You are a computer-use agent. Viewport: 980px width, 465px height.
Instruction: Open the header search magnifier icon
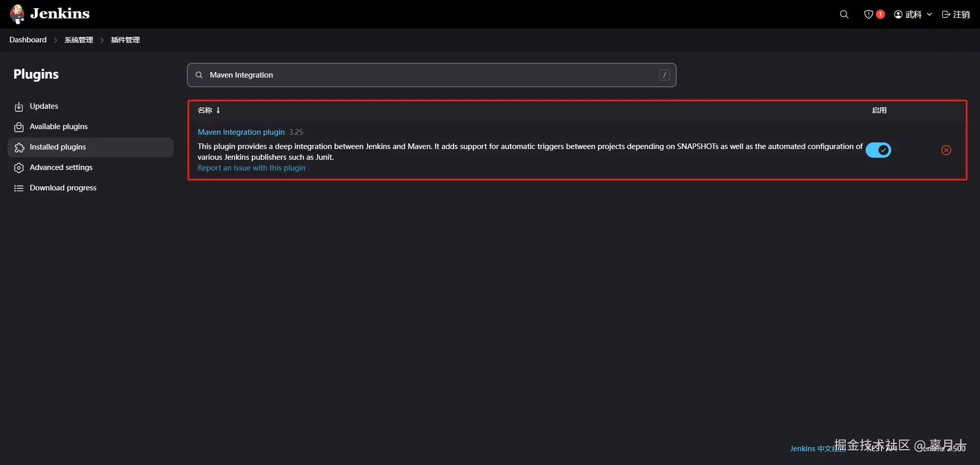click(x=844, y=14)
